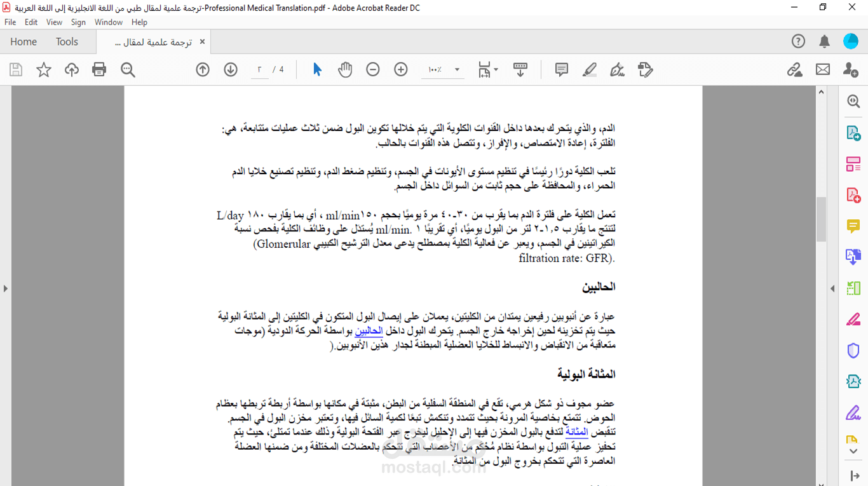Expand the left navigation pane
Screen dimensions: 868x486
5,288
